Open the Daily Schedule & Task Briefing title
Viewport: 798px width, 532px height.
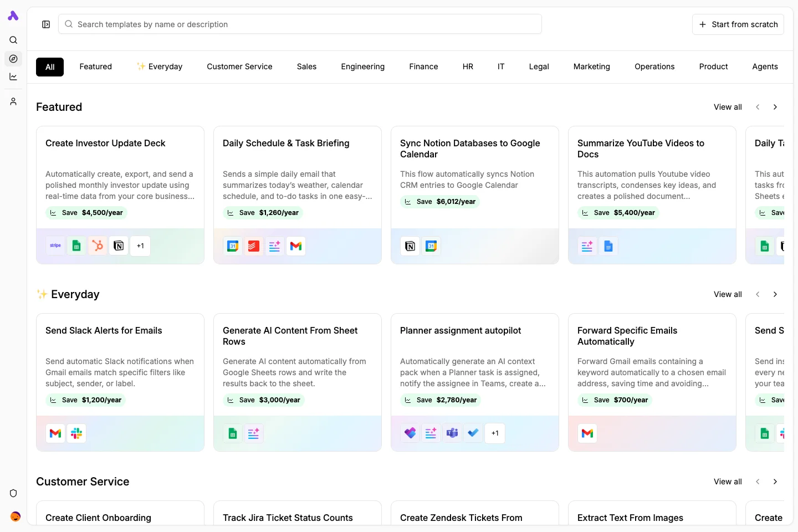(286, 143)
